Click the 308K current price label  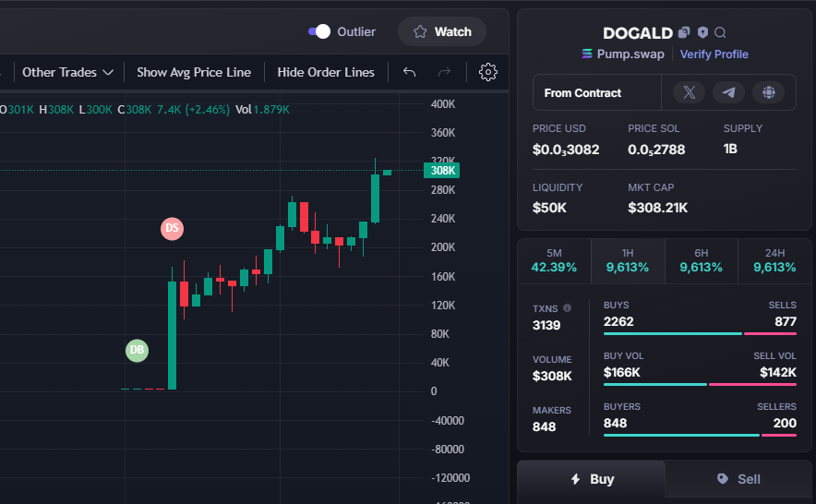coord(442,171)
